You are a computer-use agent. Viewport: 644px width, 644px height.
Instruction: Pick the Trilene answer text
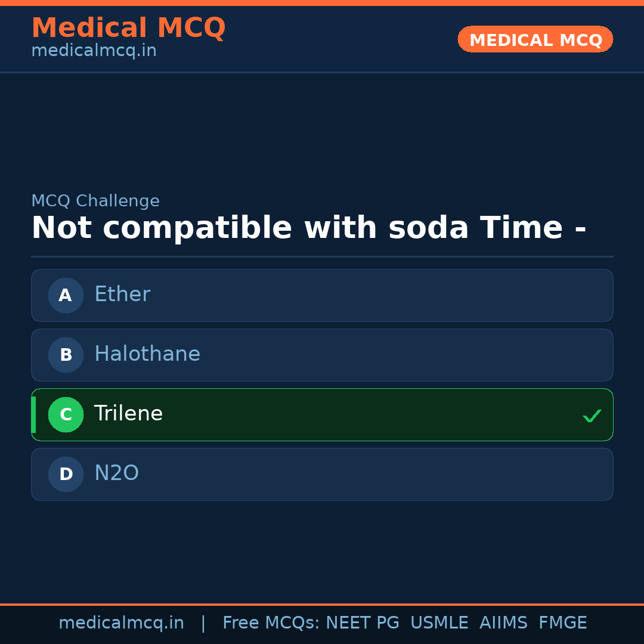pyautogui.click(x=128, y=414)
